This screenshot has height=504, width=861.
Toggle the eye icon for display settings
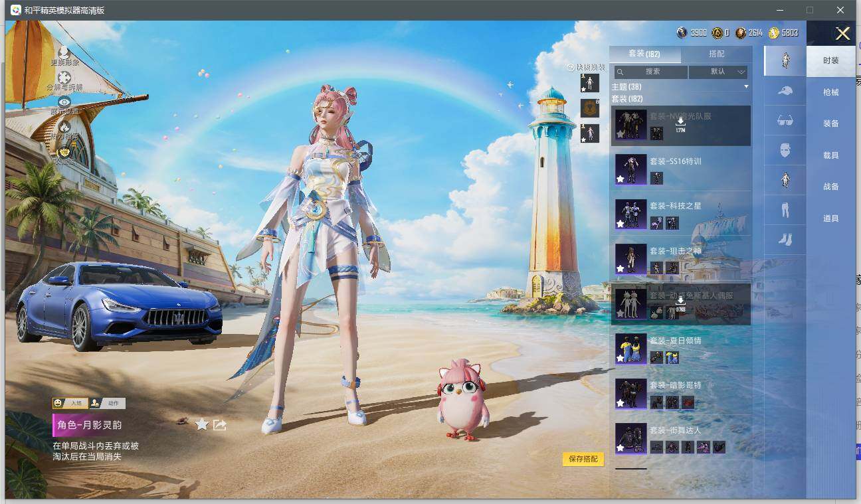[x=64, y=102]
